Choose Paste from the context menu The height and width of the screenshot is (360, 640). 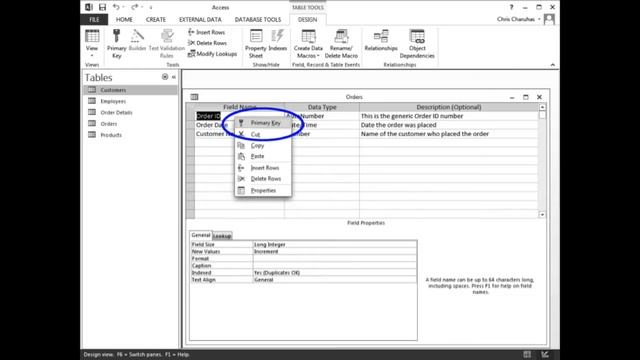coord(263,156)
